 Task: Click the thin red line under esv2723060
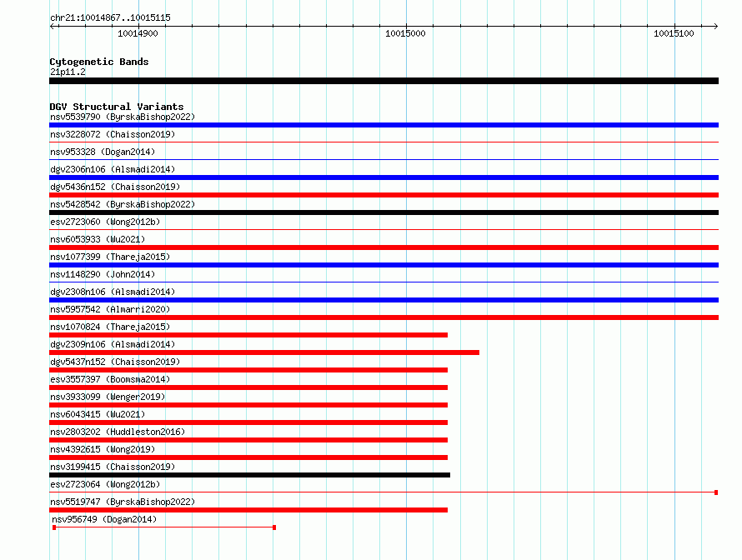(384, 229)
